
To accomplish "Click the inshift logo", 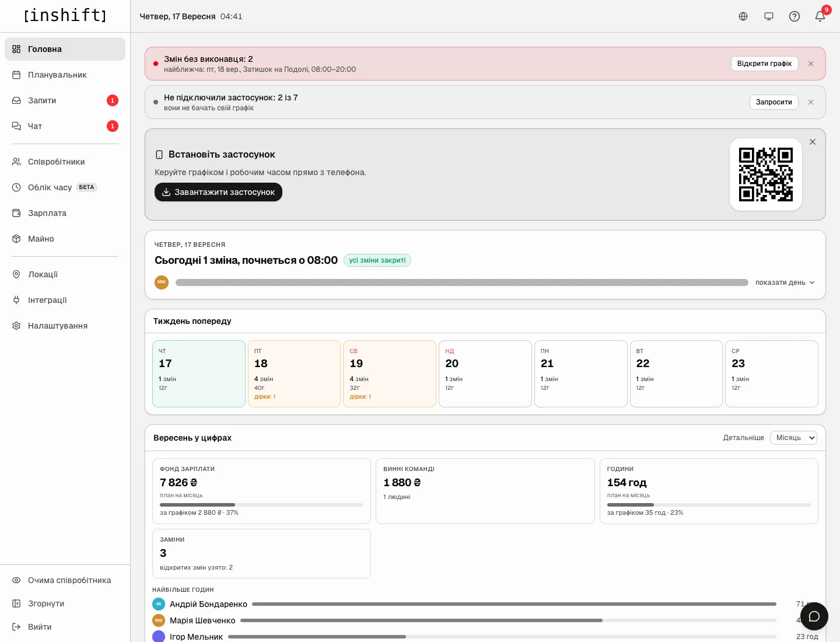I will click(65, 15).
